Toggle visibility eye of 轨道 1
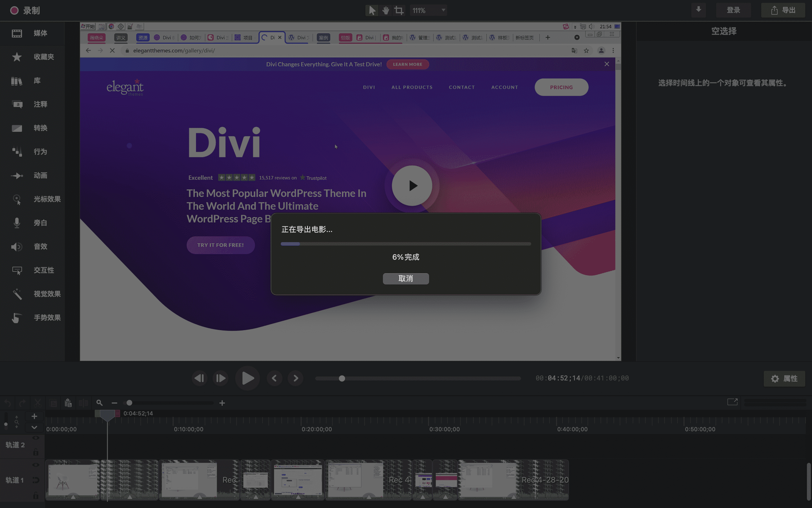The height and width of the screenshot is (508, 812). [x=36, y=465]
